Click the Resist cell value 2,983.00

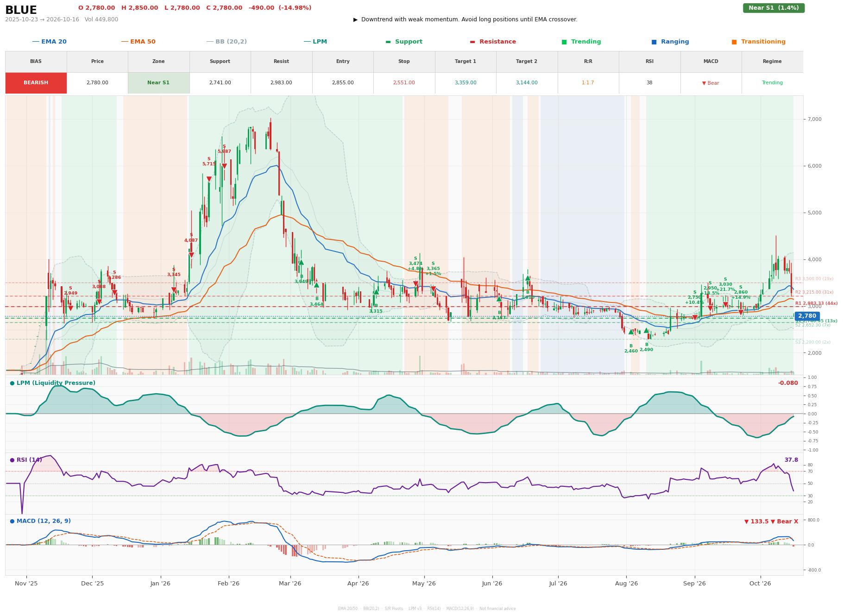281,83
